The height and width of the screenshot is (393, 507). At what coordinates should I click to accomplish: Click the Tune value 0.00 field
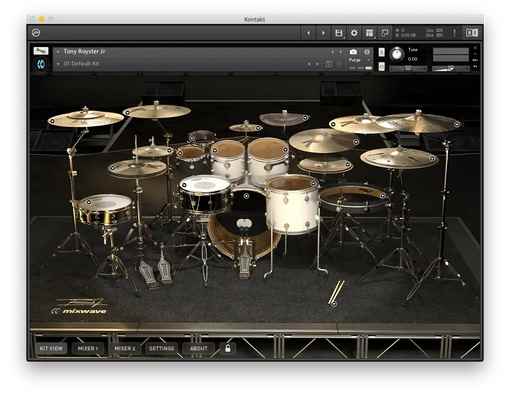(x=413, y=59)
